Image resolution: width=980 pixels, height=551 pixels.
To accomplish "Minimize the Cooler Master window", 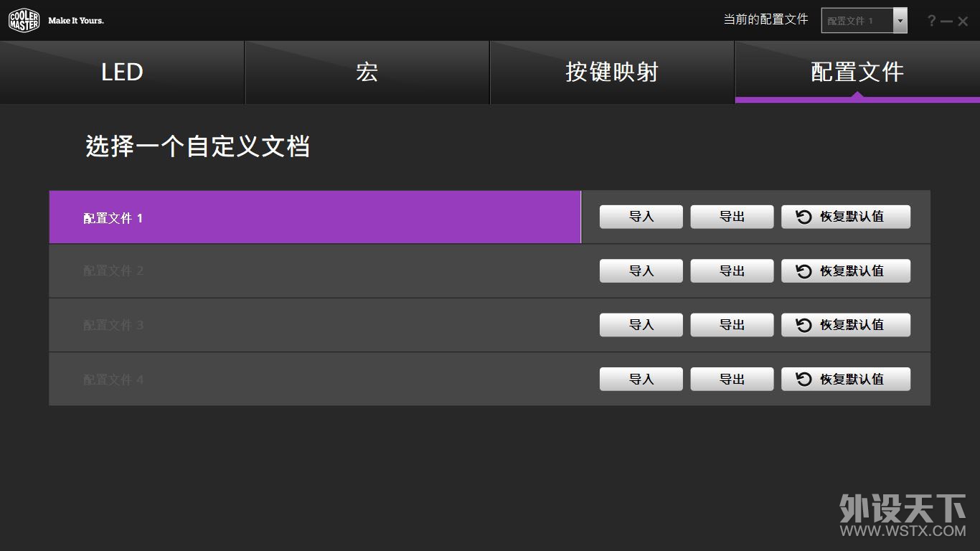I will (x=947, y=22).
